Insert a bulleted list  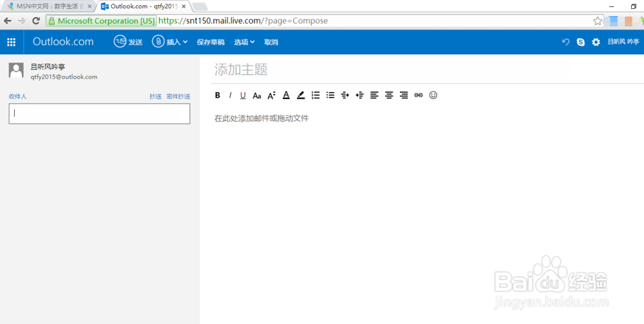[330, 95]
